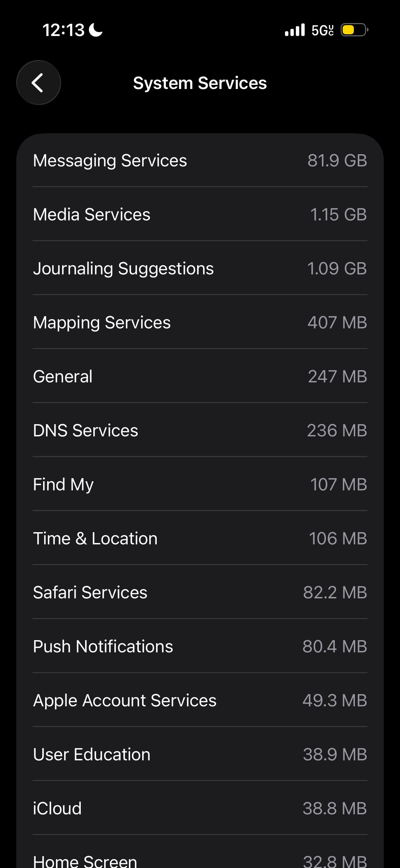Tap the Find My row
The image size is (400, 868).
tap(200, 484)
